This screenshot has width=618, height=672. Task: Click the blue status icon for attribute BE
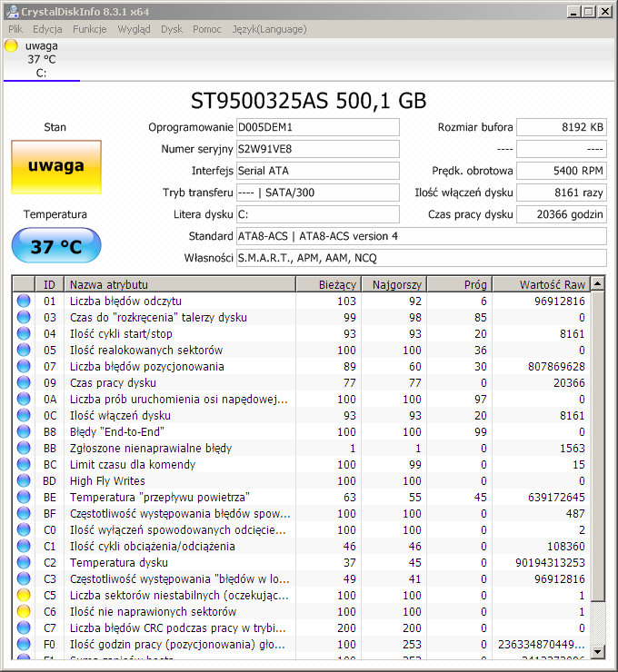coord(24,497)
